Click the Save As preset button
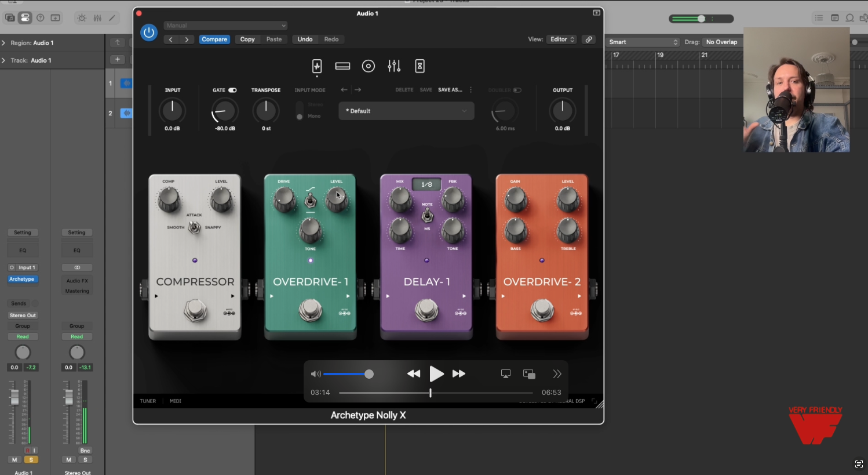The image size is (868, 475). coord(450,90)
